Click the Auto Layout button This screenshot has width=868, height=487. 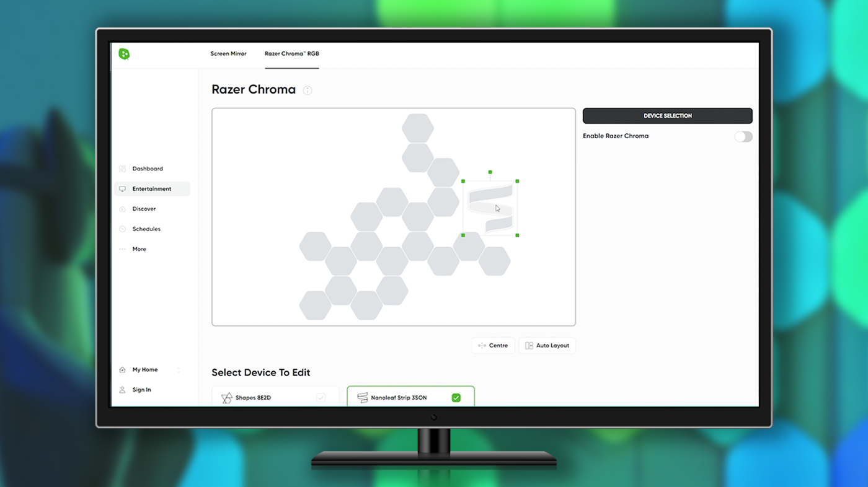click(x=547, y=346)
